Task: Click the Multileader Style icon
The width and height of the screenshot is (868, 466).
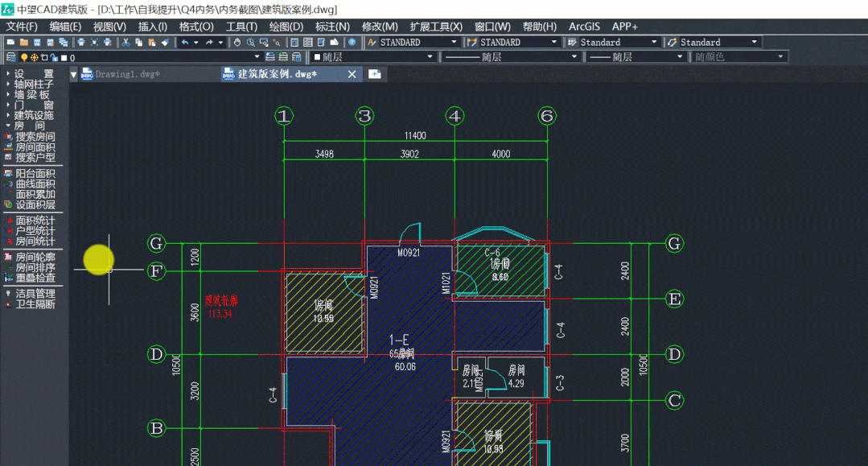Action: click(672, 42)
